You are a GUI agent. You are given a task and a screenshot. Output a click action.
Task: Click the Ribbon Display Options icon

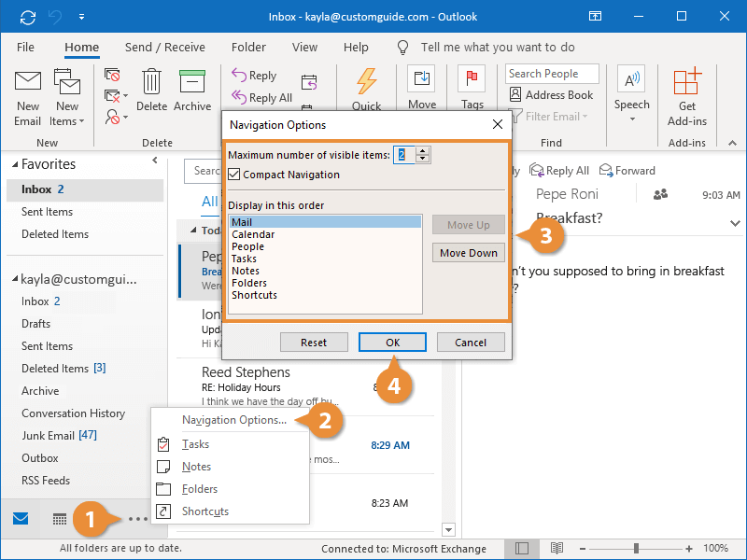[595, 17]
